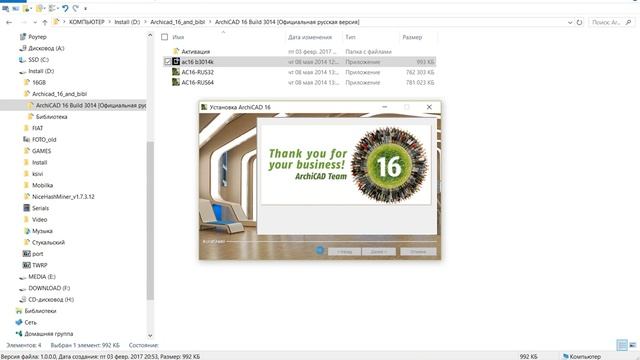Minimize the Установка ArchiCAD 16 window

click(x=384, y=107)
